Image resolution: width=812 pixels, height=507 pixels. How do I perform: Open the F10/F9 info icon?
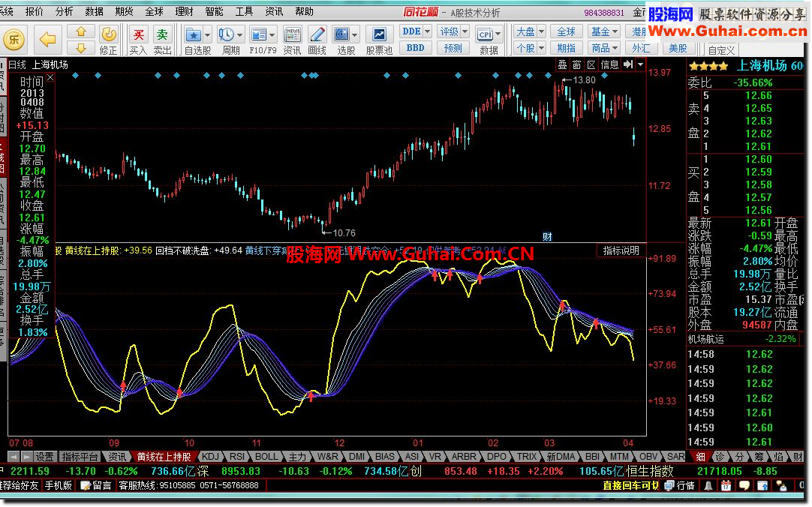point(258,35)
